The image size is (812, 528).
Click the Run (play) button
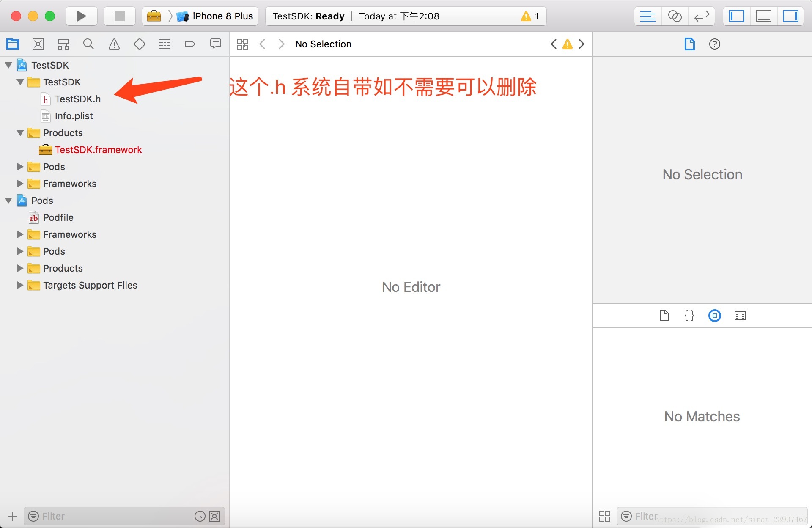click(x=81, y=16)
